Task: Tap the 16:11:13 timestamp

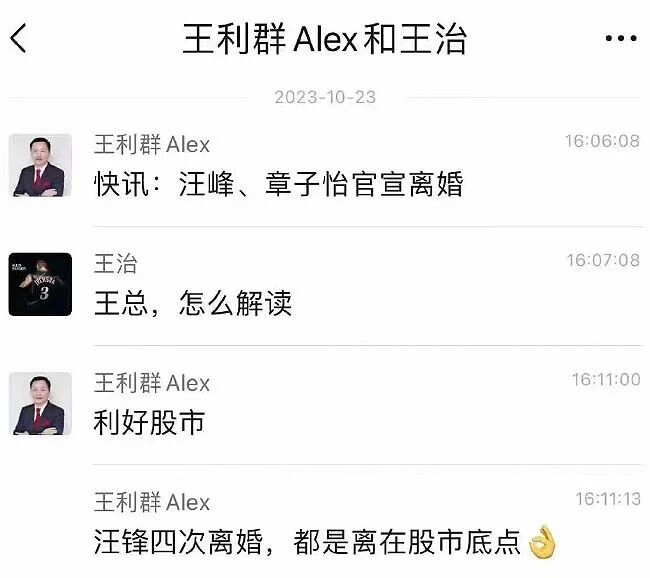Action: [x=608, y=499]
